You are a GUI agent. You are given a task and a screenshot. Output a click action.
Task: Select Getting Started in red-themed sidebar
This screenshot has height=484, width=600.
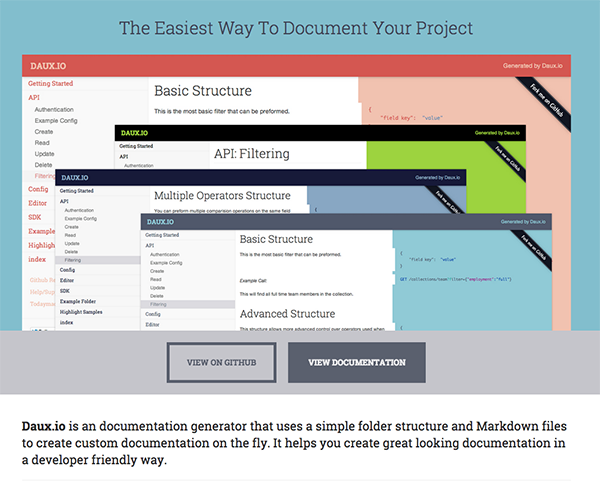click(x=51, y=83)
